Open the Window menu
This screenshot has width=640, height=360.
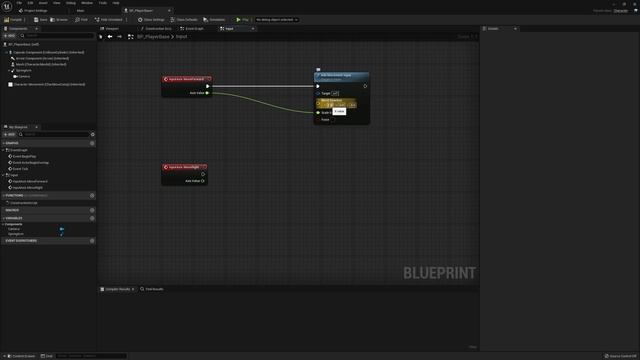click(x=87, y=3)
